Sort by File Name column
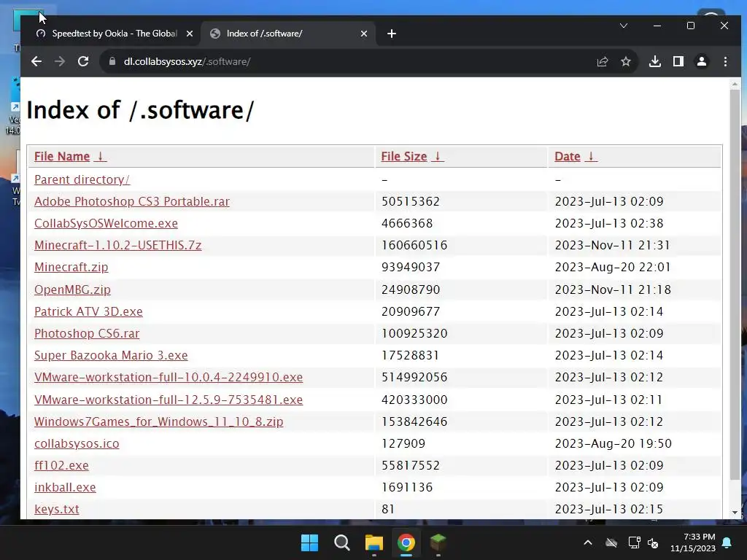 click(62, 156)
